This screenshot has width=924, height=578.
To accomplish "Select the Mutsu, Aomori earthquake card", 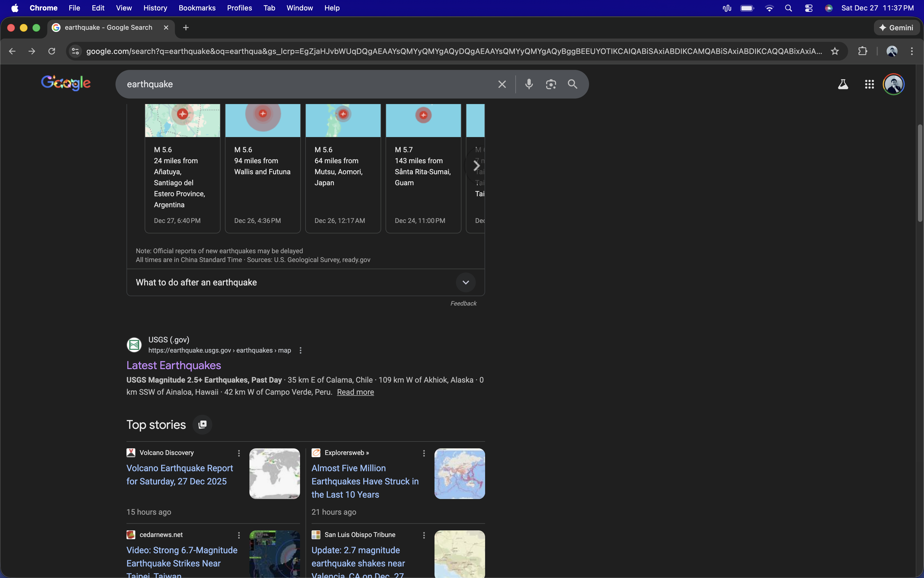I will pyautogui.click(x=343, y=168).
